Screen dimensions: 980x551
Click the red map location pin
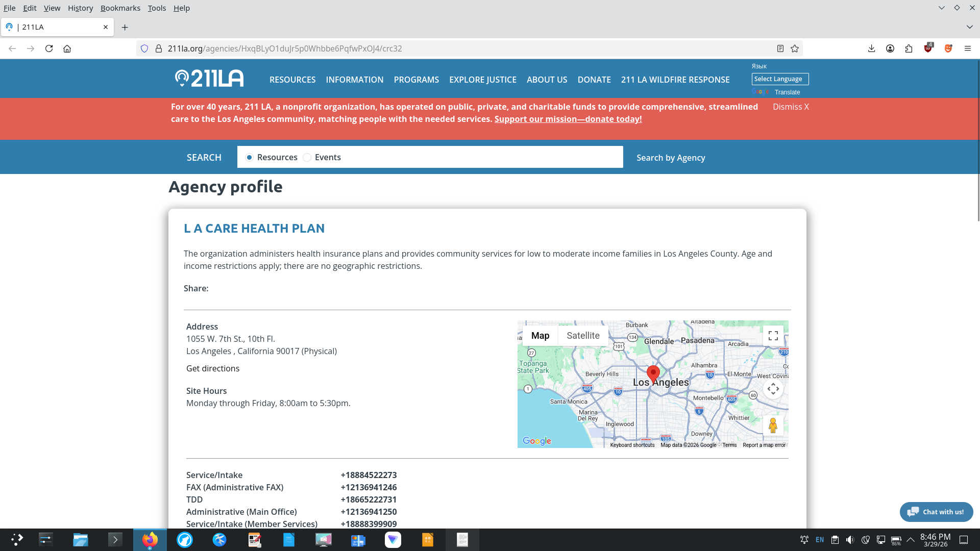[x=653, y=373]
